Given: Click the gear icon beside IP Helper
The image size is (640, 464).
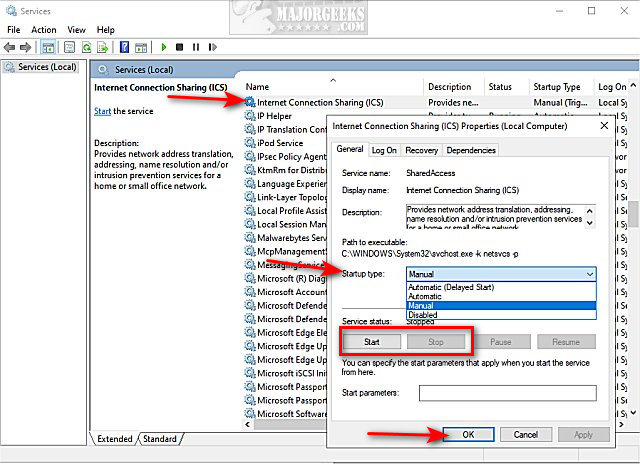Looking at the screenshot, I should 250,116.
